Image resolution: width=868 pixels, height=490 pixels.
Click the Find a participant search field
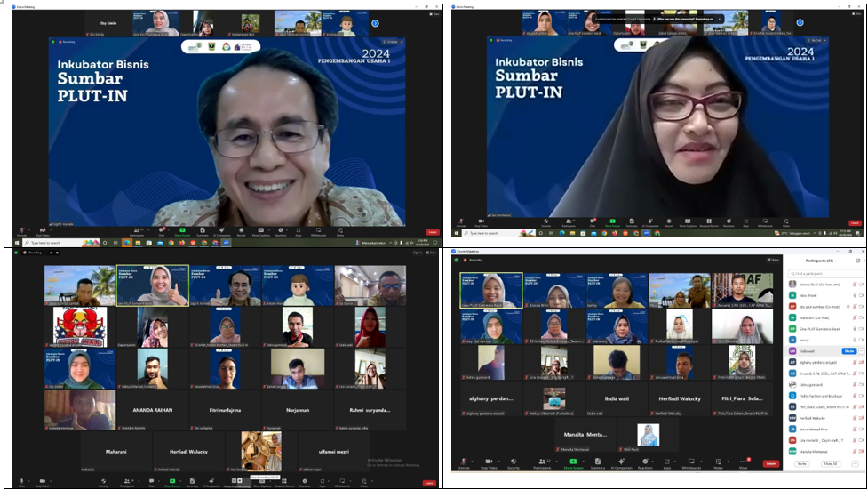click(x=827, y=274)
